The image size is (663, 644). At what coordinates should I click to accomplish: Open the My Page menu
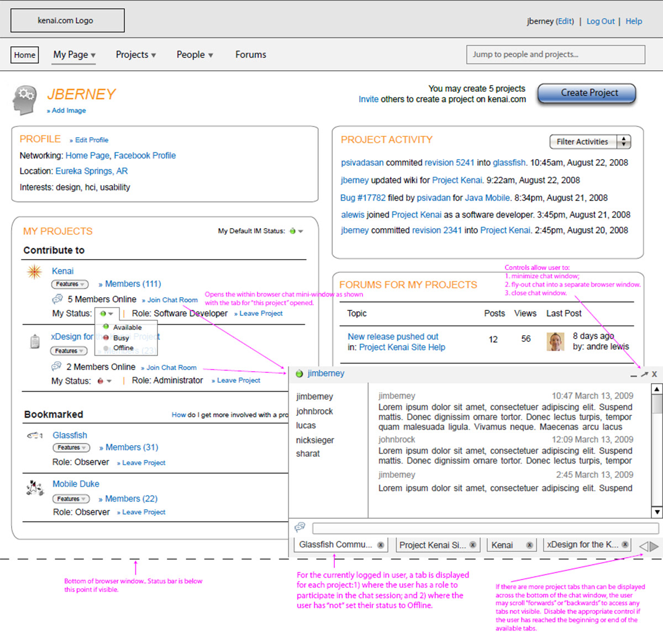point(75,55)
